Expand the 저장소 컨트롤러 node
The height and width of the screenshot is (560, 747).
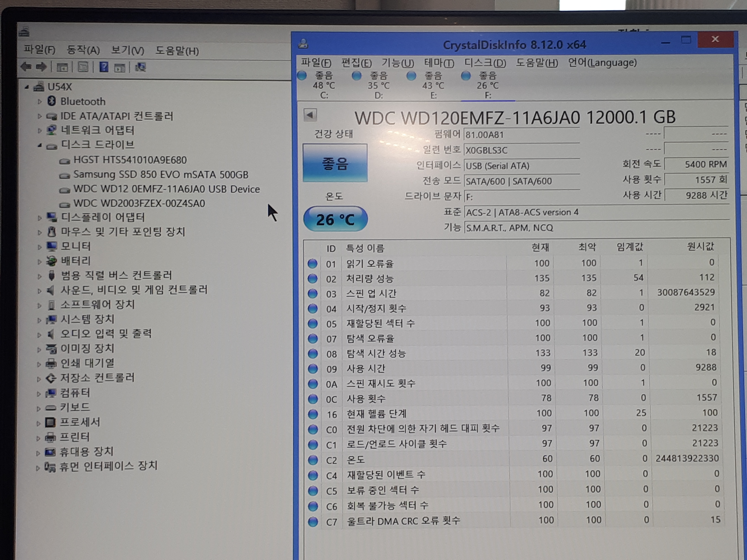pyautogui.click(x=39, y=379)
